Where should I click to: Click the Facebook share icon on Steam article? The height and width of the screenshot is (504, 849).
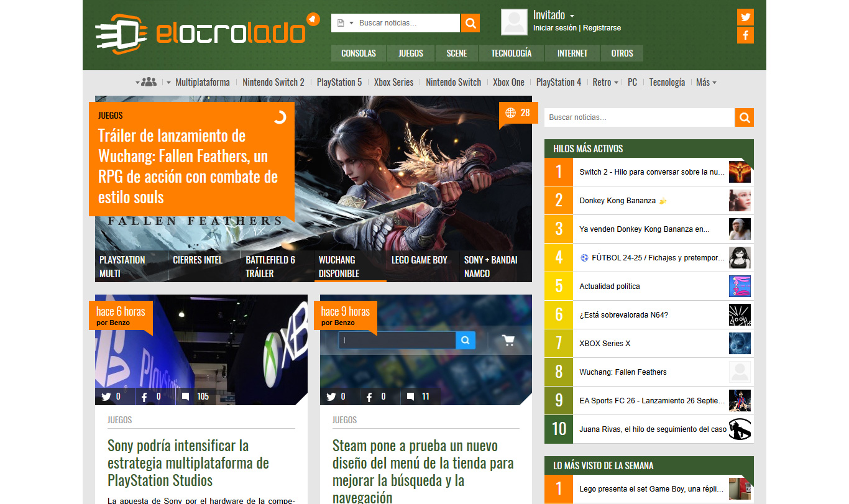point(369,396)
